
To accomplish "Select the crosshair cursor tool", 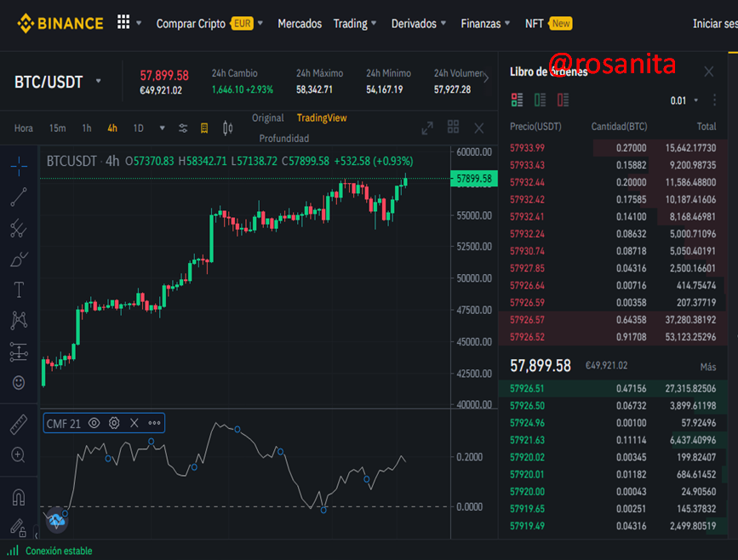I will (19, 166).
